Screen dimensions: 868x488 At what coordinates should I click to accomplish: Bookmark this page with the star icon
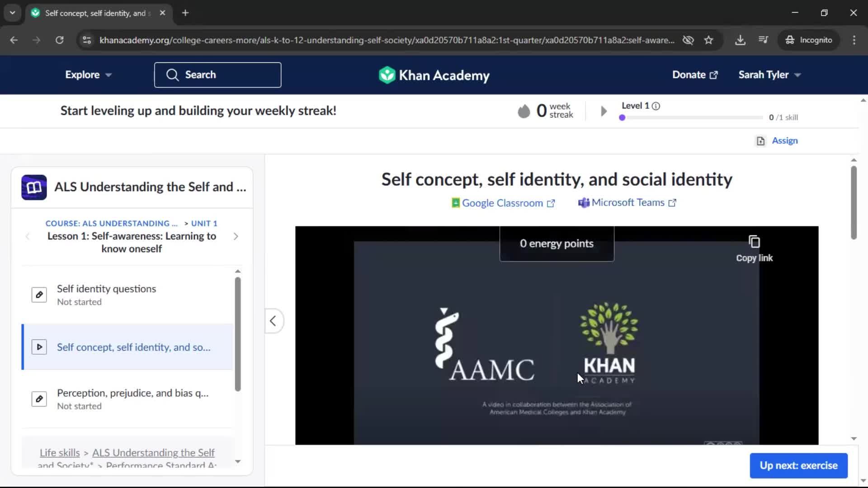(x=708, y=40)
